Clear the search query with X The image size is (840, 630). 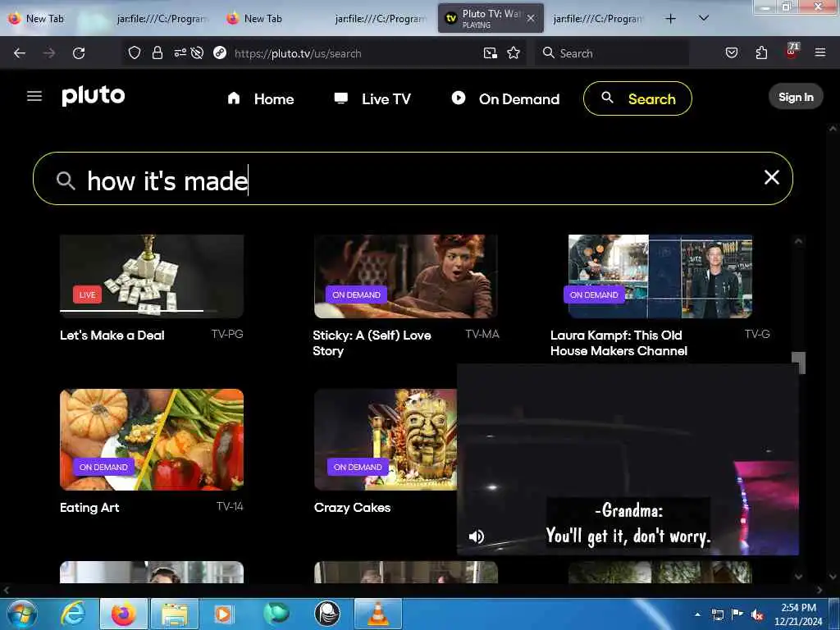771,177
